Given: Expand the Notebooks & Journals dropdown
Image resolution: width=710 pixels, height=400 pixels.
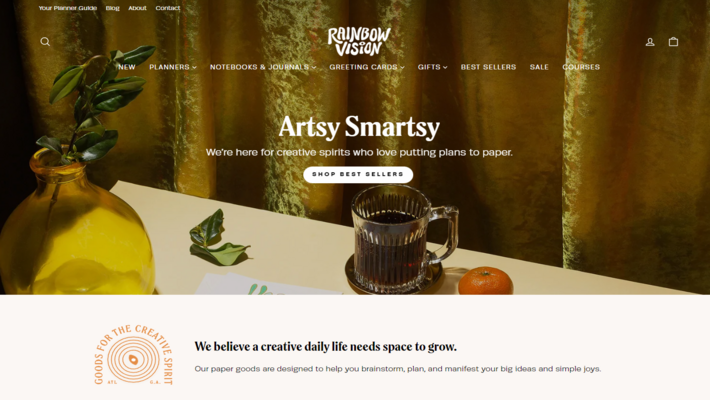Looking at the screenshot, I should pyautogui.click(x=263, y=67).
